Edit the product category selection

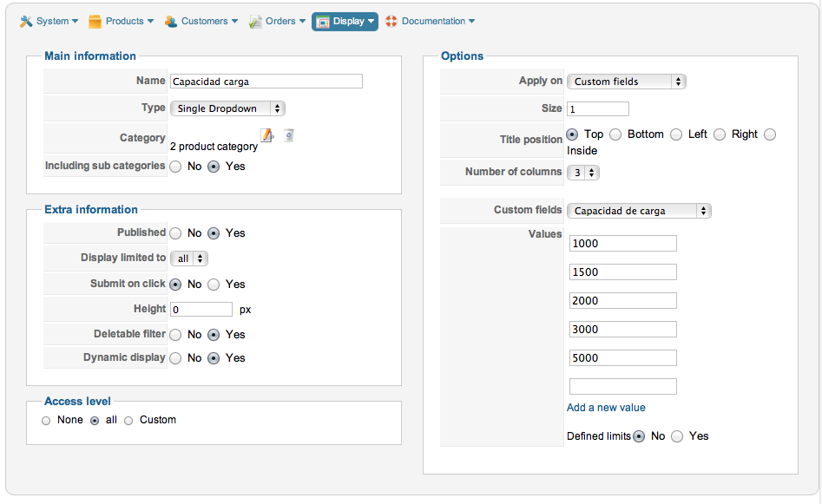coord(267,135)
